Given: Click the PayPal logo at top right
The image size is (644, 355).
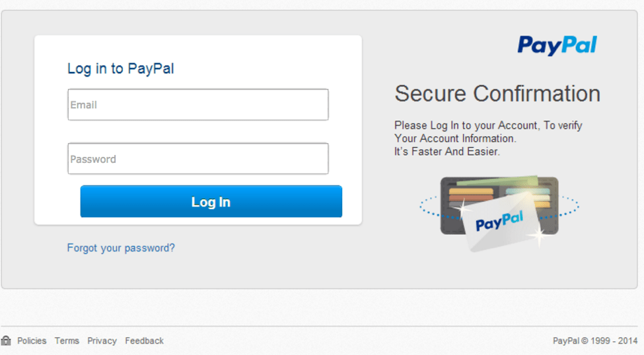Looking at the screenshot, I should coord(557,45).
